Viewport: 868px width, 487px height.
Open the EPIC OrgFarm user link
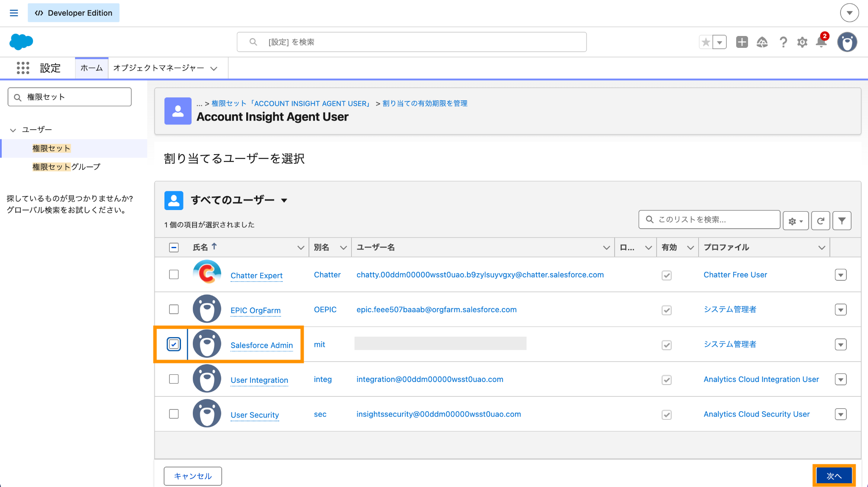pos(256,310)
